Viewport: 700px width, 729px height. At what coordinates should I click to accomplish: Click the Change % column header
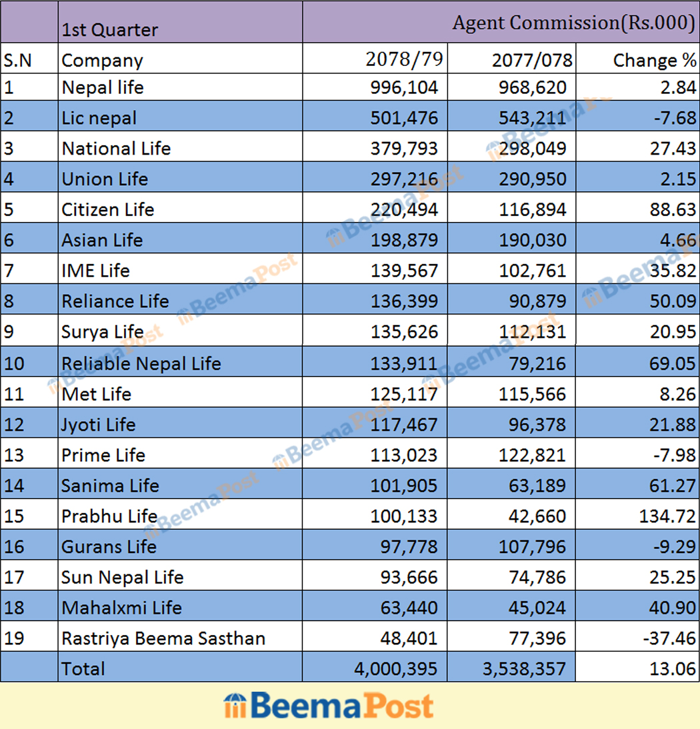coord(654,60)
